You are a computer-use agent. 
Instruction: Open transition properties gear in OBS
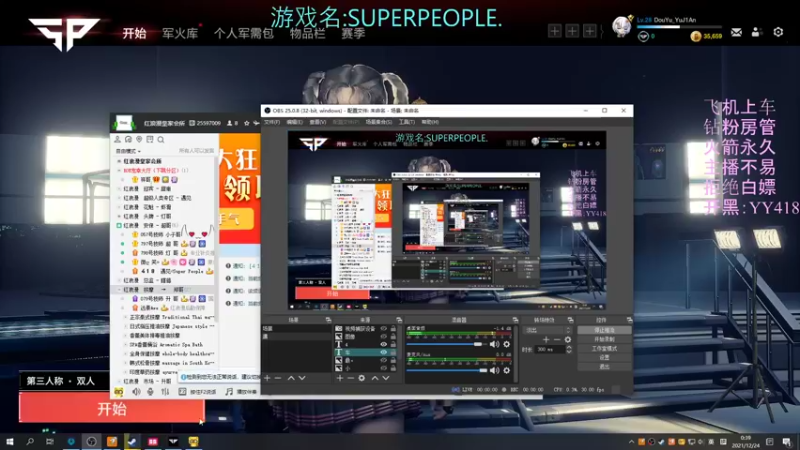tap(568, 339)
